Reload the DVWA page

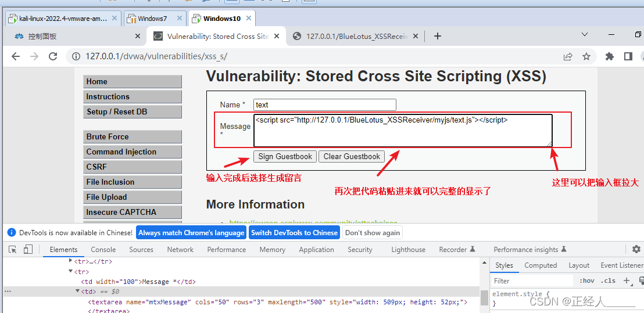coord(53,56)
